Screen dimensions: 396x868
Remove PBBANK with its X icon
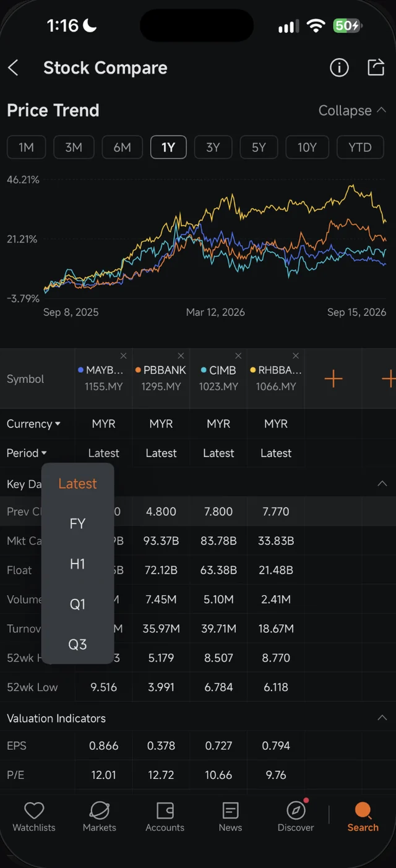(x=181, y=356)
